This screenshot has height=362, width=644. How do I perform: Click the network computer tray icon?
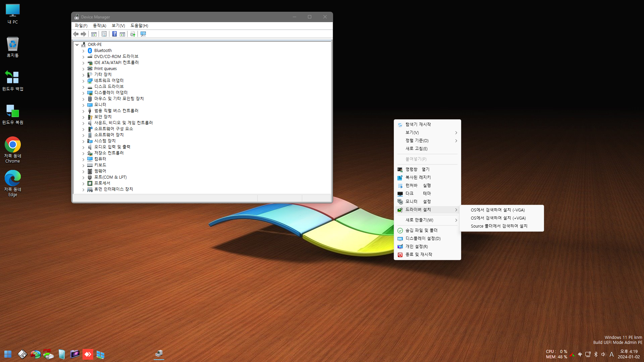click(588, 354)
